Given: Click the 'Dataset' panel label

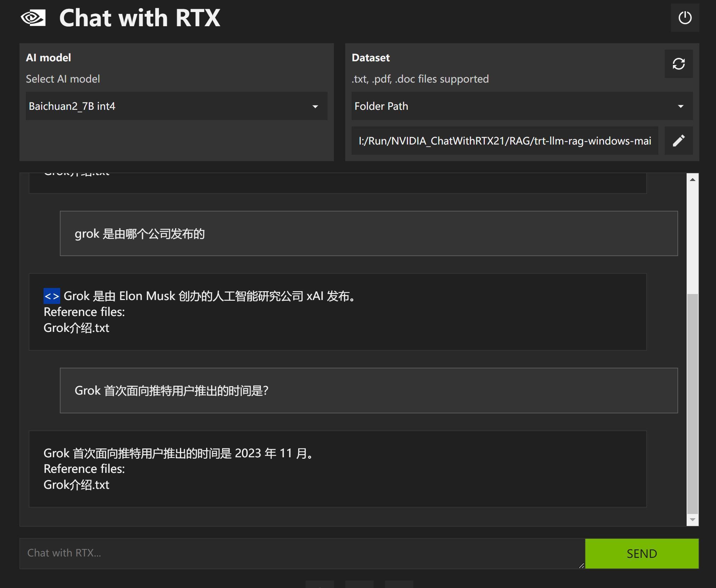Looking at the screenshot, I should click(371, 58).
